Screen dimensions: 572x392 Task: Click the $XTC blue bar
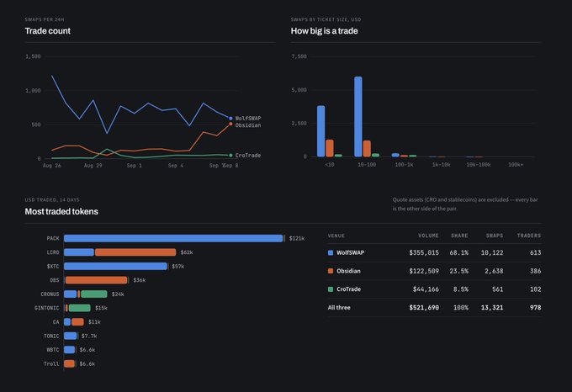click(x=115, y=266)
